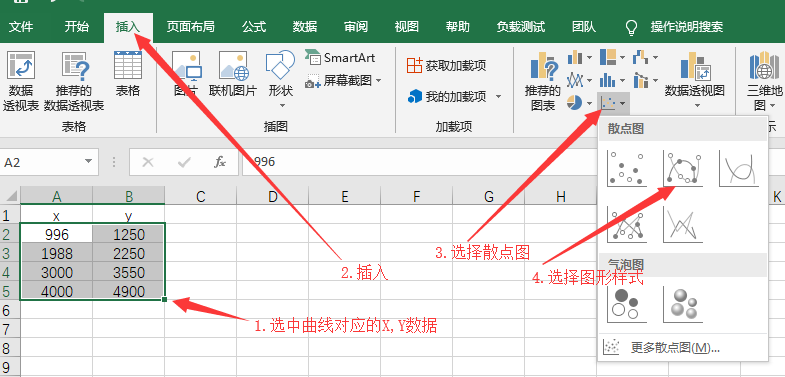Click cell containing 4900
Screen dimensions: 785x377
[129, 291]
